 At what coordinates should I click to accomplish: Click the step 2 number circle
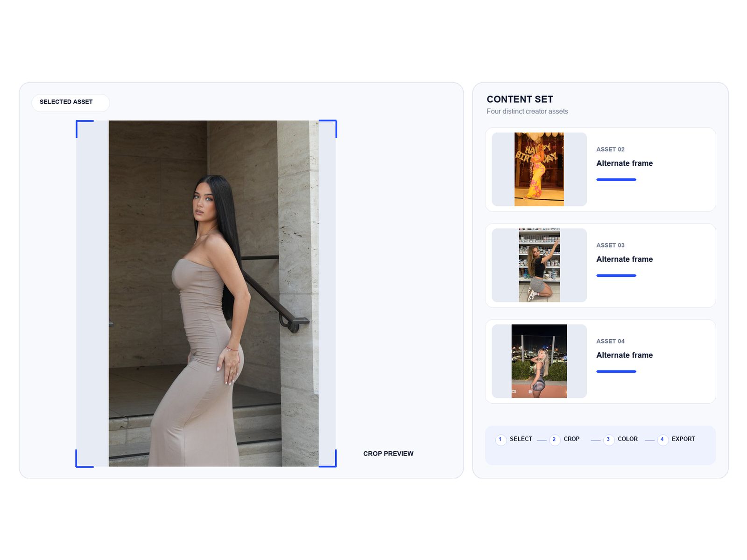pos(555,440)
